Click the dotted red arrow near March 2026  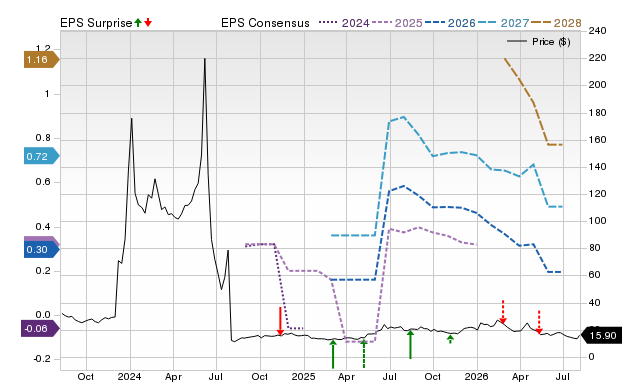click(x=503, y=312)
